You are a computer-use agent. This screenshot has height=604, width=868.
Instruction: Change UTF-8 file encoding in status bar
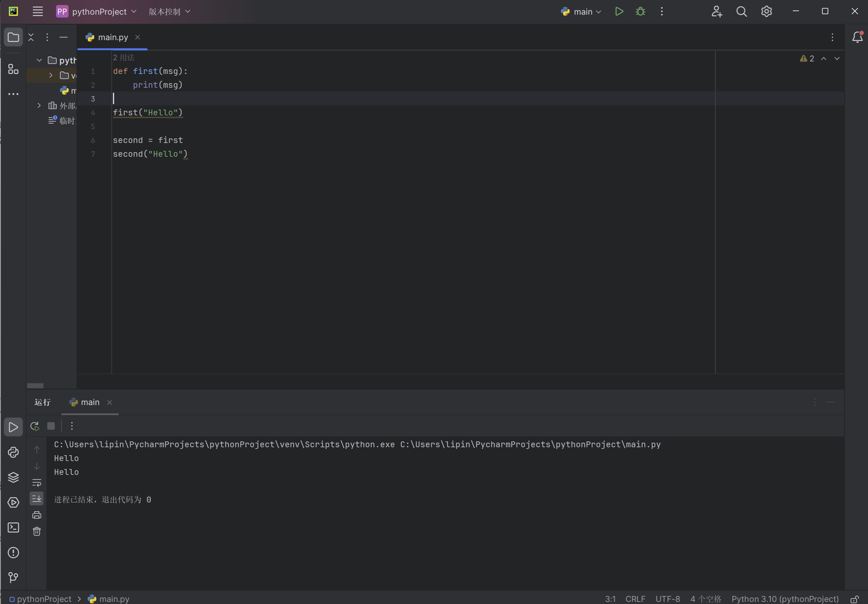[668, 599]
